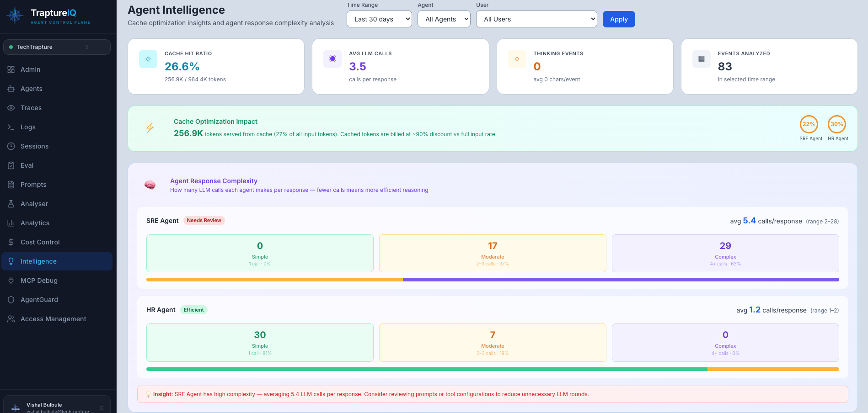The width and height of the screenshot is (868, 413).
Task: Click the Cost Control dollar icon
Action: pyautogui.click(x=11, y=242)
